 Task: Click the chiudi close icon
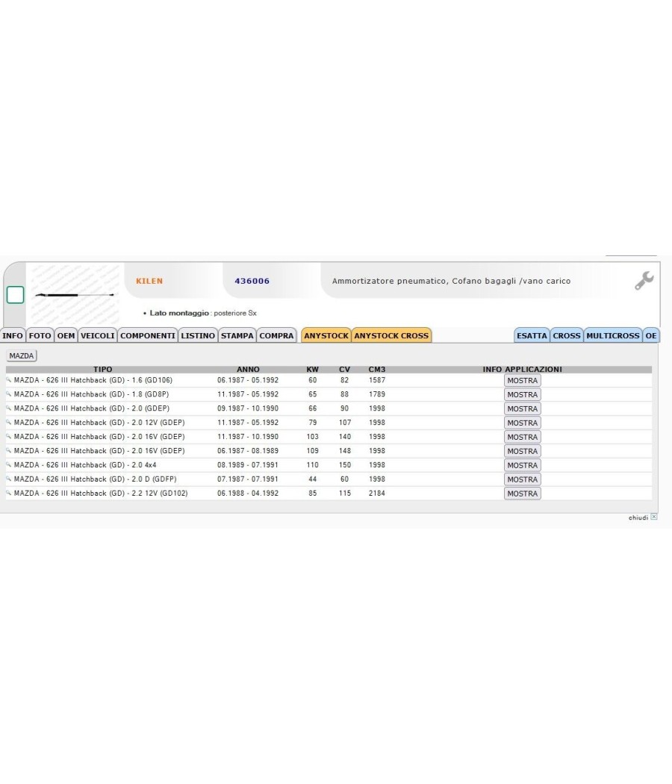[x=653, y=517]
